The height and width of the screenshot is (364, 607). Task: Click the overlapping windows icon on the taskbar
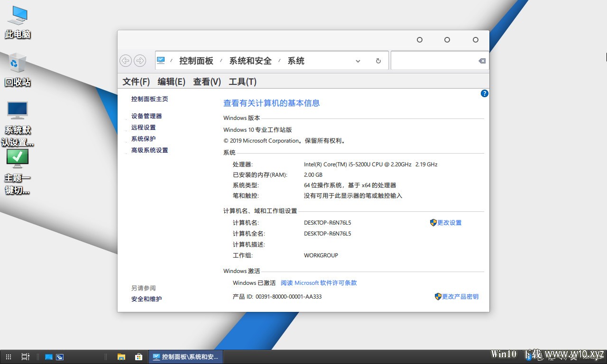60,357
